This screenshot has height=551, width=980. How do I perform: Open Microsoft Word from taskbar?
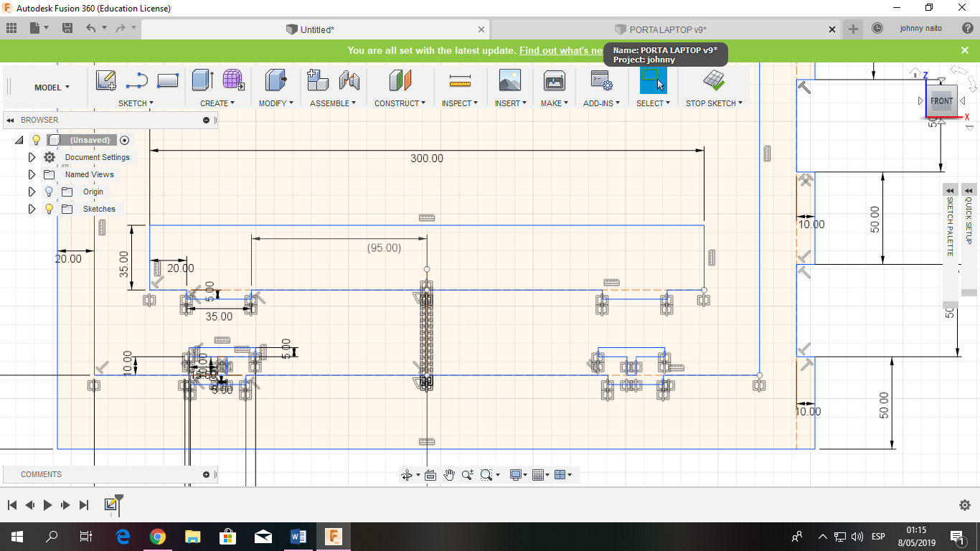tap(298, 536)
